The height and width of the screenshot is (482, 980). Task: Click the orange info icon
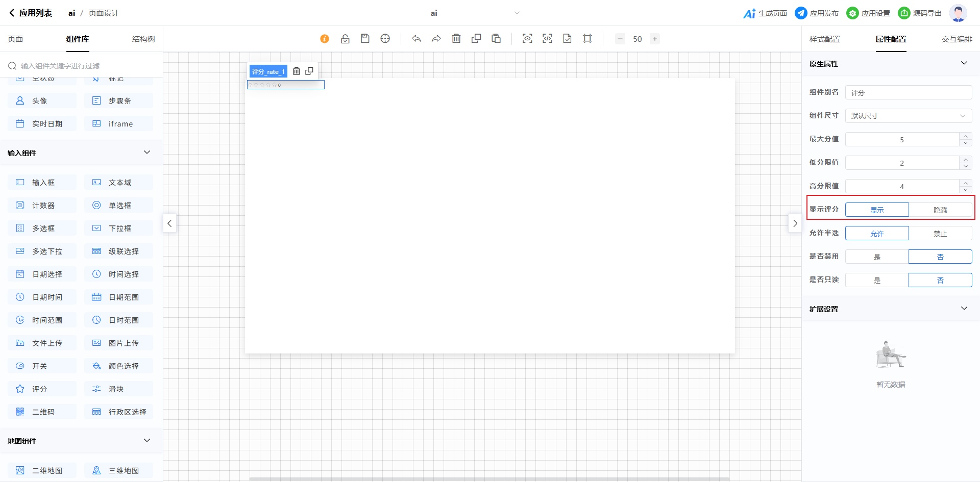point(325,39)
